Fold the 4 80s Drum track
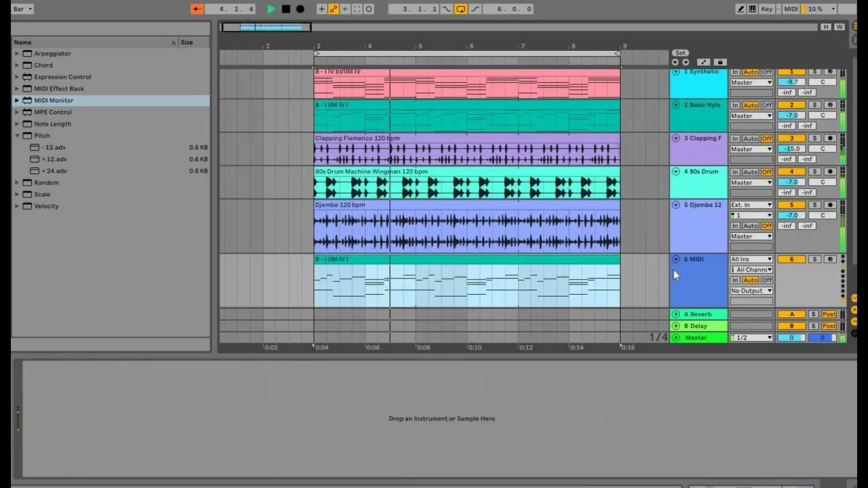Screen dimensions: 868x488 pos(676,171)
